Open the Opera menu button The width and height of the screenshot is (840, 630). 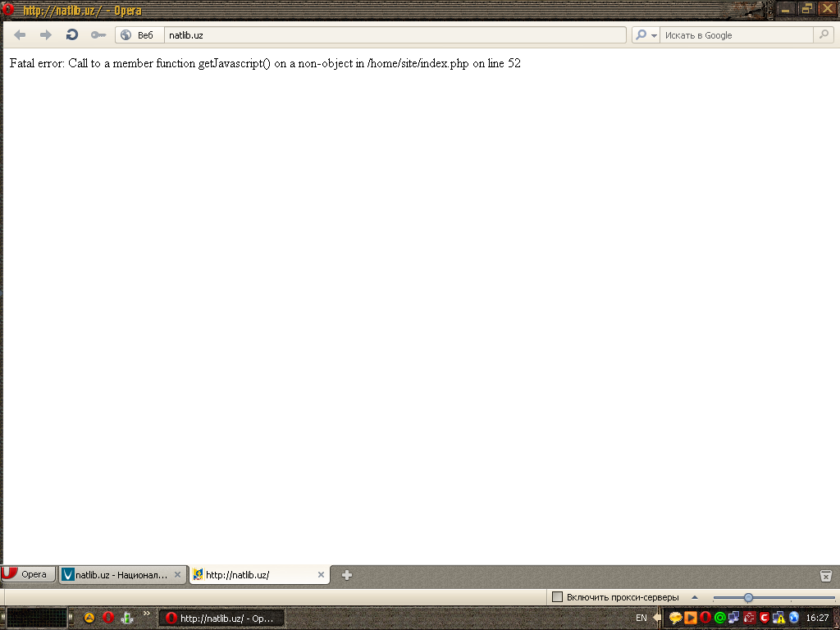point(28,574)
